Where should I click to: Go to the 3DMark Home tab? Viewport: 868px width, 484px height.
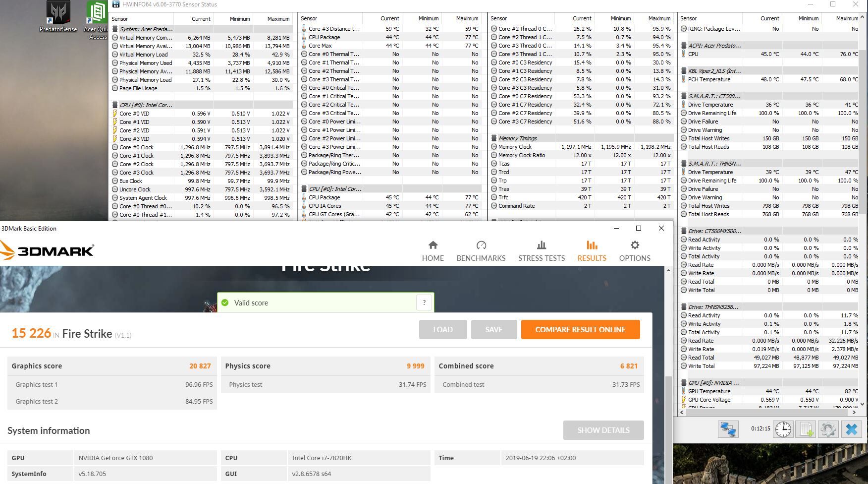(433, 251)
